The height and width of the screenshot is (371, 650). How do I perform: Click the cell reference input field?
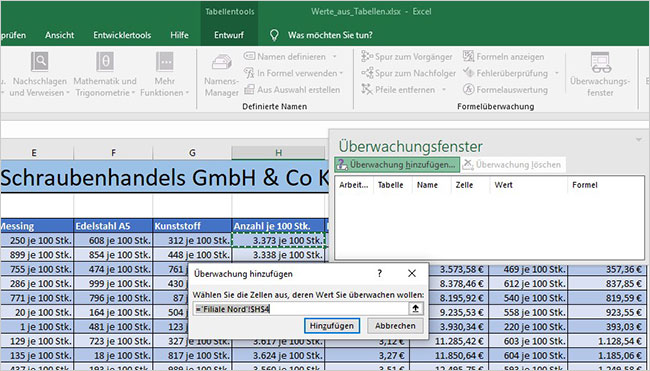[x=301, y=309]
